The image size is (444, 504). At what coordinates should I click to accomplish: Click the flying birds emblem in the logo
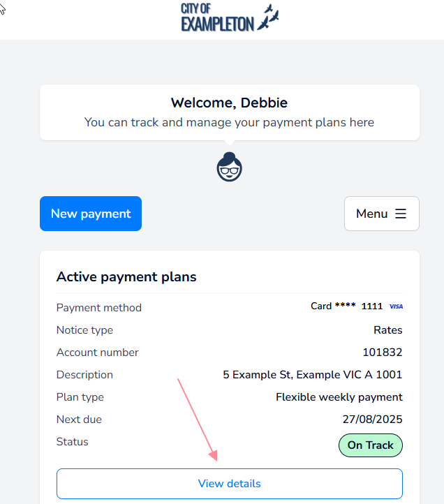(x=268, y=17)
